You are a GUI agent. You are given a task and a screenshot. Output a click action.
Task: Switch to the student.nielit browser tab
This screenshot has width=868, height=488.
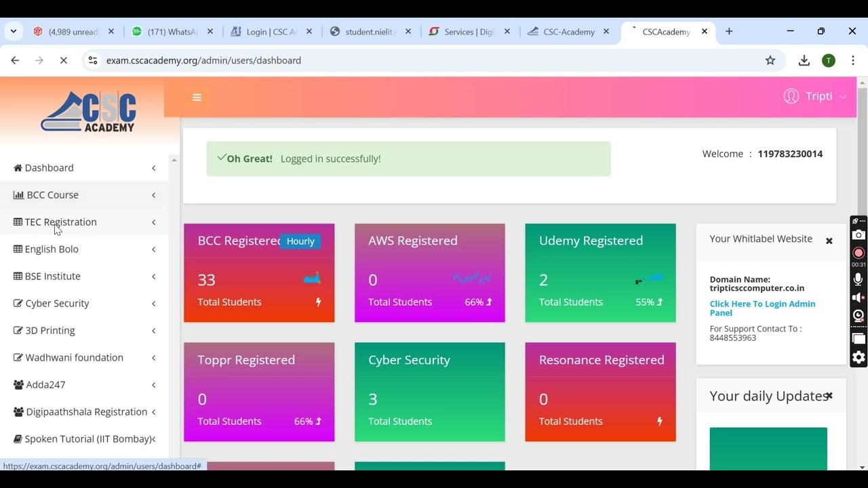click(x=371, y=32)
